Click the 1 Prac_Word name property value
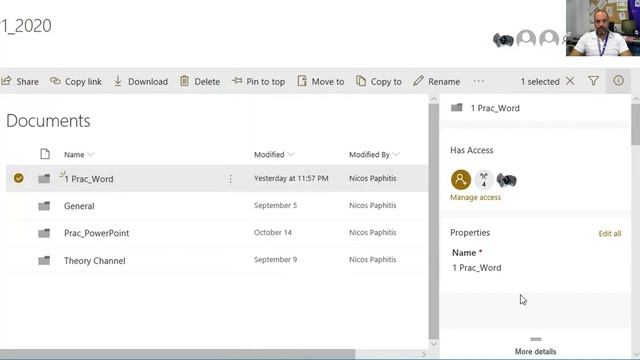 477,268
